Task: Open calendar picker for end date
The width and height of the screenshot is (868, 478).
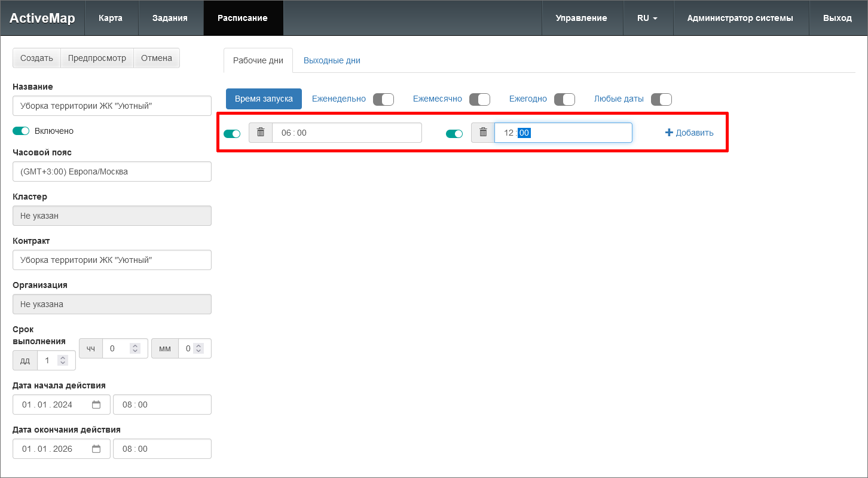Action: (96, 449)
